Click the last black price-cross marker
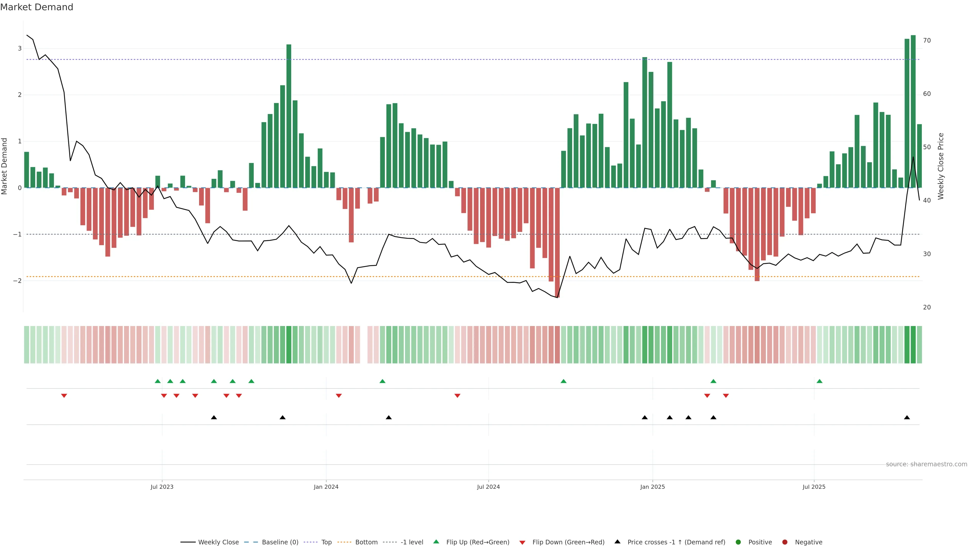This screenshot has width=980, height=551. 907,418
